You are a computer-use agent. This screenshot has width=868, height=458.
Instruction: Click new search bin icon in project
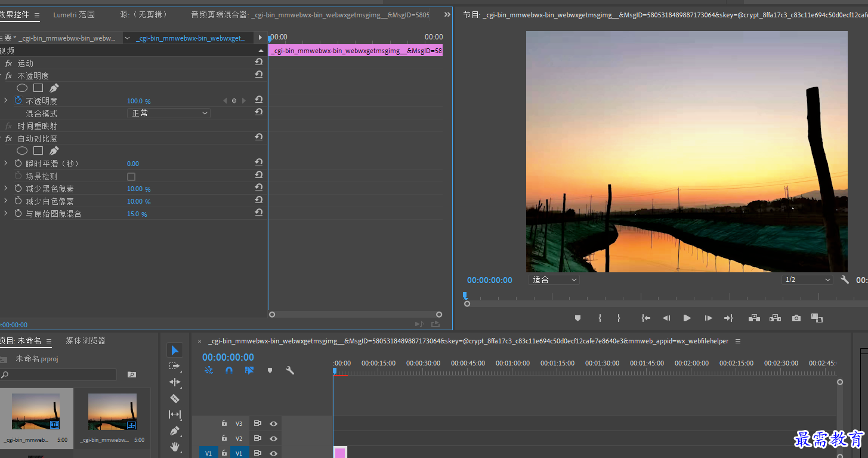(132, 374)
